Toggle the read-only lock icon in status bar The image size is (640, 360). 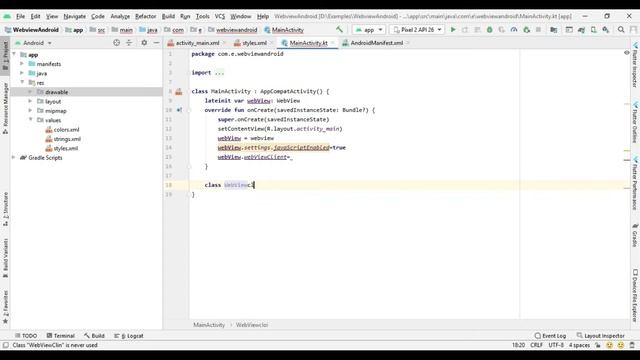click(598, 345)
